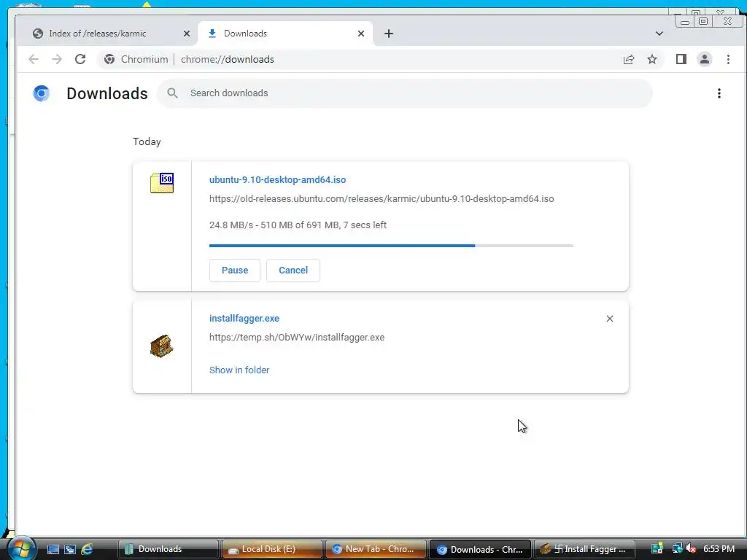Click the 6:53 PM taskbar clock

pyautogui.click(x=719, y=548)
